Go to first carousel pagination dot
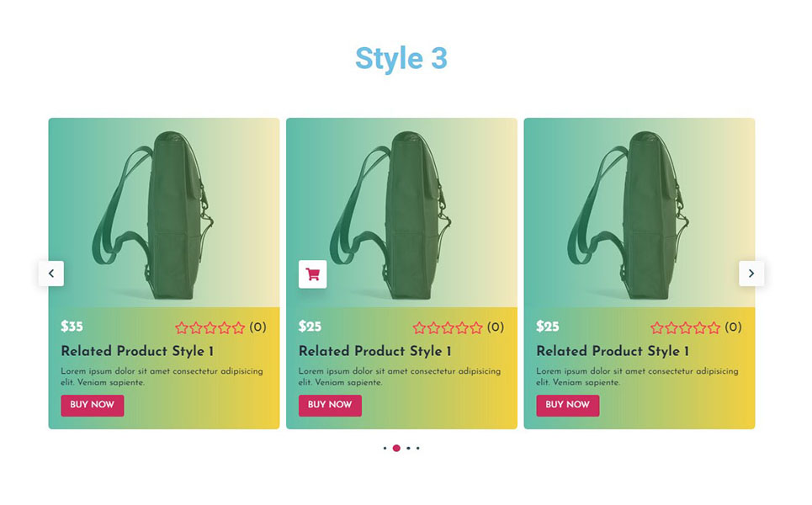Image resolution: width=812 pixels, height=505 pixels. (x=385, y=448)
